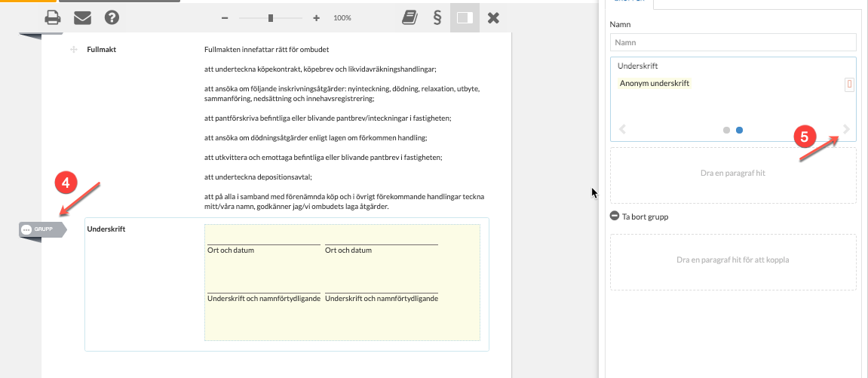The width and height of the screenshot is (868, 378).
Task: Click 'Dra en paragraf hit för att koppla' zone
Action: [734, 262]
